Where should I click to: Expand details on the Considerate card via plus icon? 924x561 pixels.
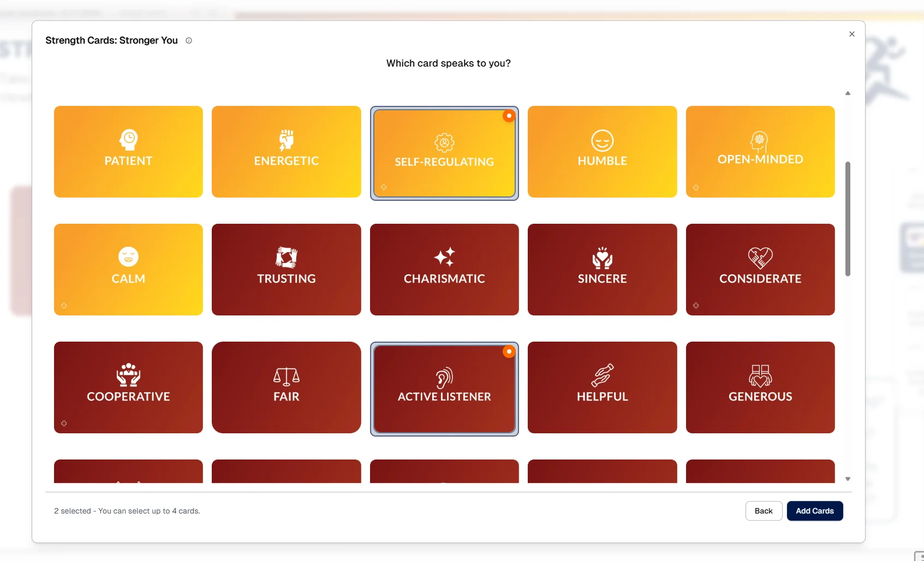(696, 306)
